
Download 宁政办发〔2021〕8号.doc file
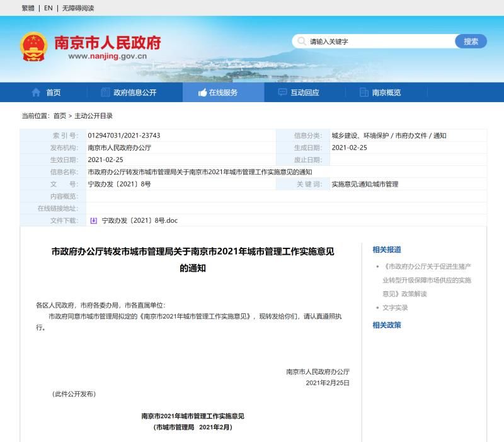tap(140, 221)
